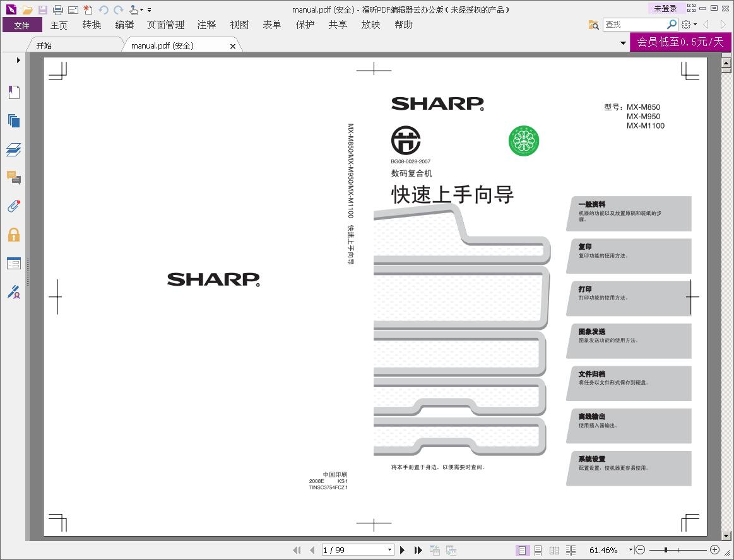Open the customize quick access toolbar arrow

point(150,10)
